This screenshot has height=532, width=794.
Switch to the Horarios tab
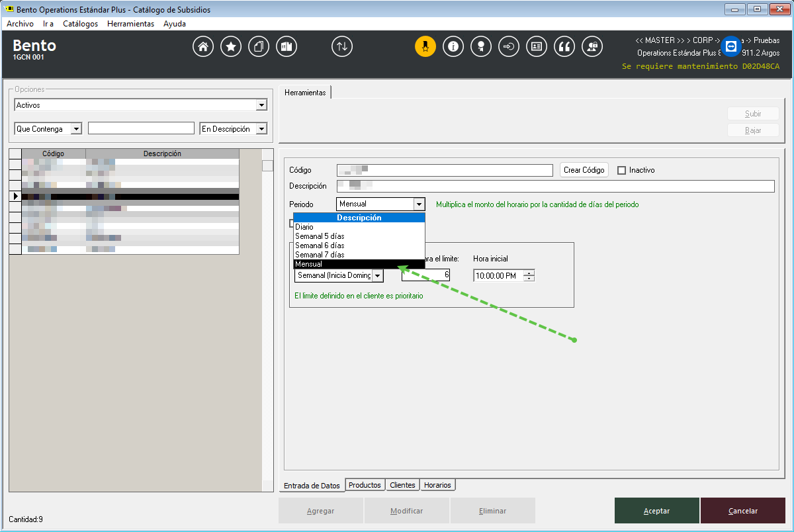[437, 485]
